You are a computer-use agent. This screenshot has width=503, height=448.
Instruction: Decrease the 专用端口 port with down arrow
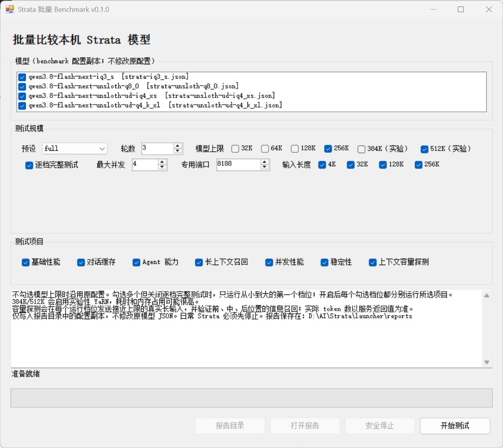point(265,167)
